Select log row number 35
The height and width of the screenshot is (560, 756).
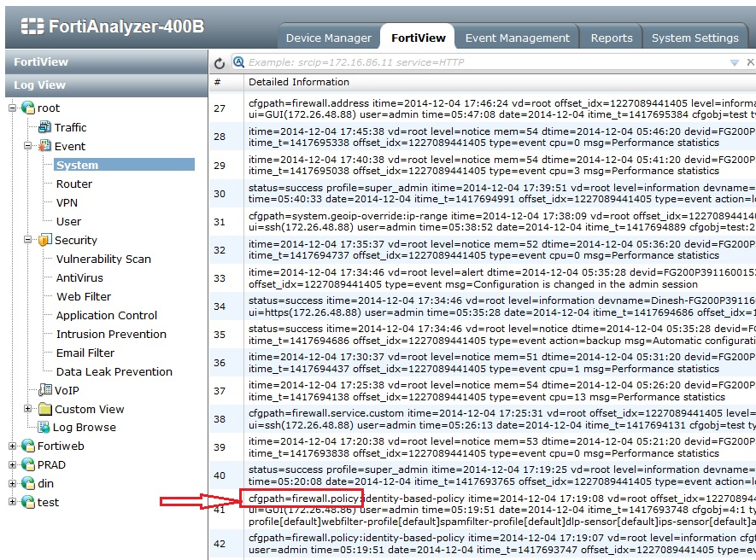[483, 335]
